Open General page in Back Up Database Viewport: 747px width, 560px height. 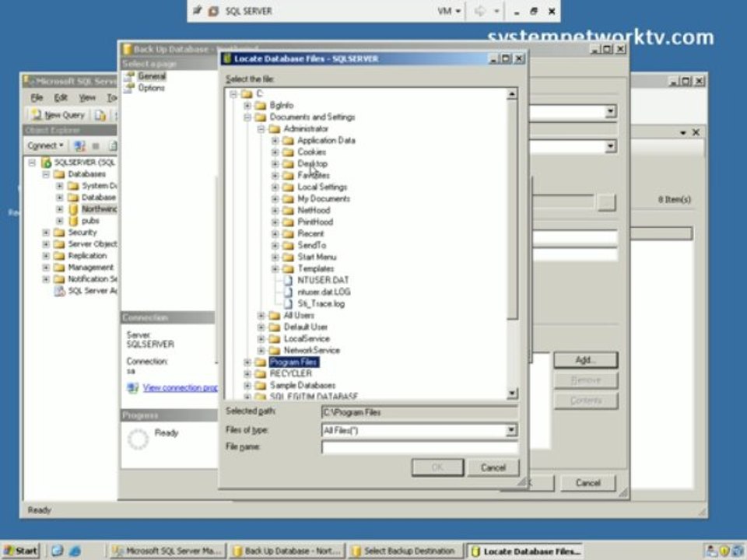pyautogui.click(x=152, y=76)
